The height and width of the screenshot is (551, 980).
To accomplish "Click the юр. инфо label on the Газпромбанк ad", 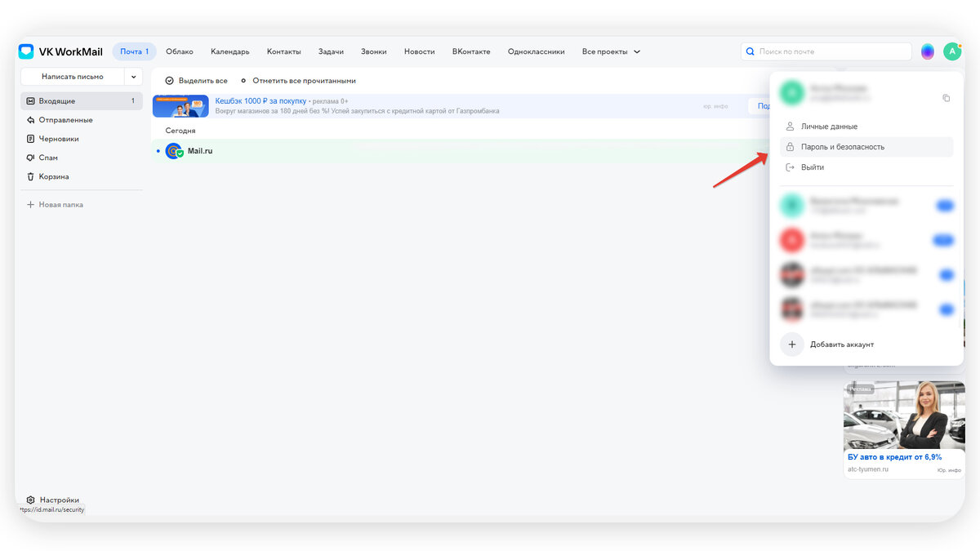I will pyautogui.click(x=715, y=106).
